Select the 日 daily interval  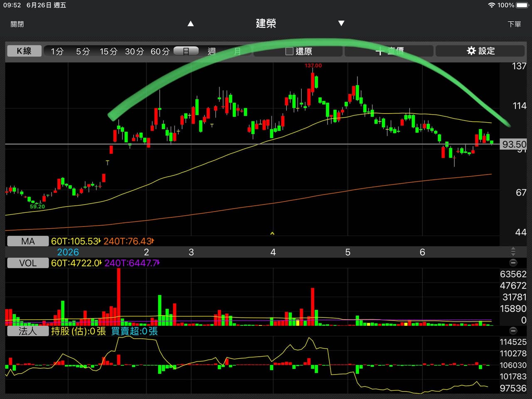coord(186,51)
